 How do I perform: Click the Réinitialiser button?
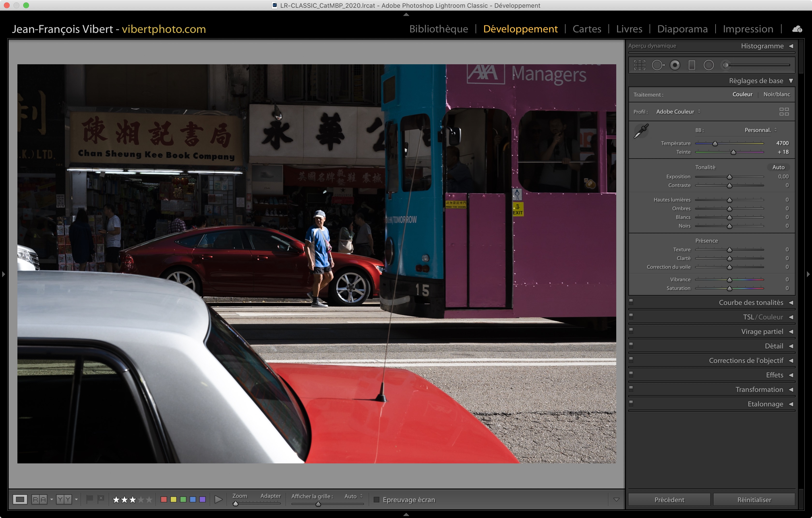[x=754, y=499]
